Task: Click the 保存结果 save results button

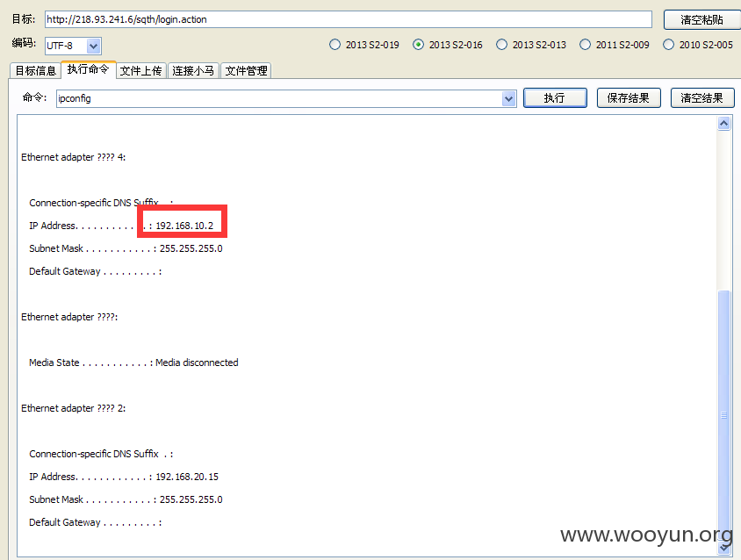Action: 628,97
